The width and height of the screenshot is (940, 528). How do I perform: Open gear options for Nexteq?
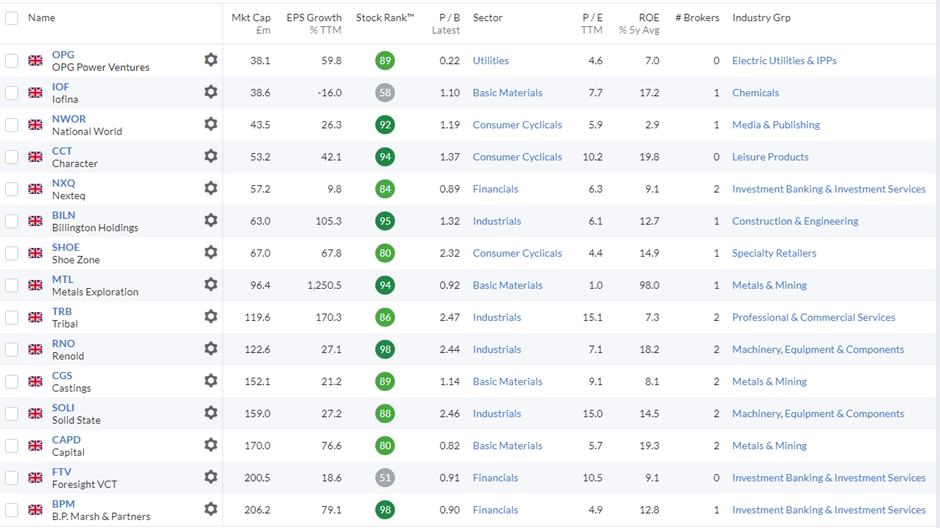click(210, 188)
